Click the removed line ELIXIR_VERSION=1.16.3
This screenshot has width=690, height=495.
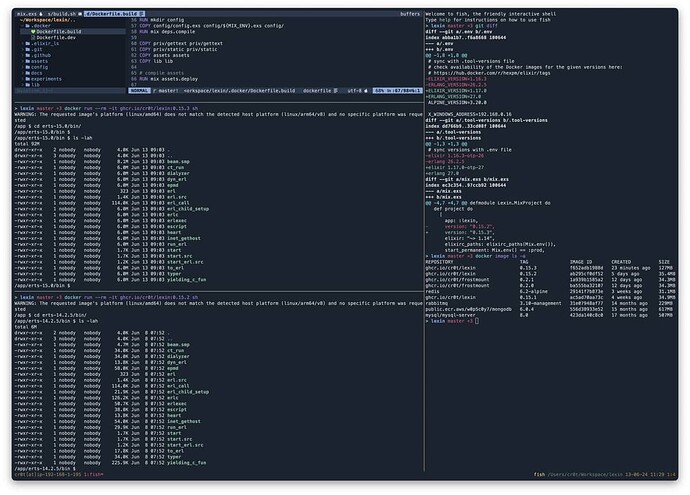(456, 79)
